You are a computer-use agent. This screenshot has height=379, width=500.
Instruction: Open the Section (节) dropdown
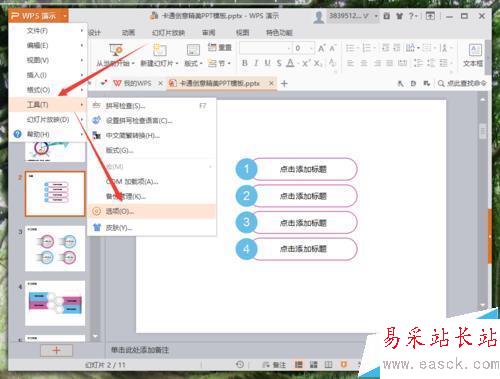click(x=219, y=63)
